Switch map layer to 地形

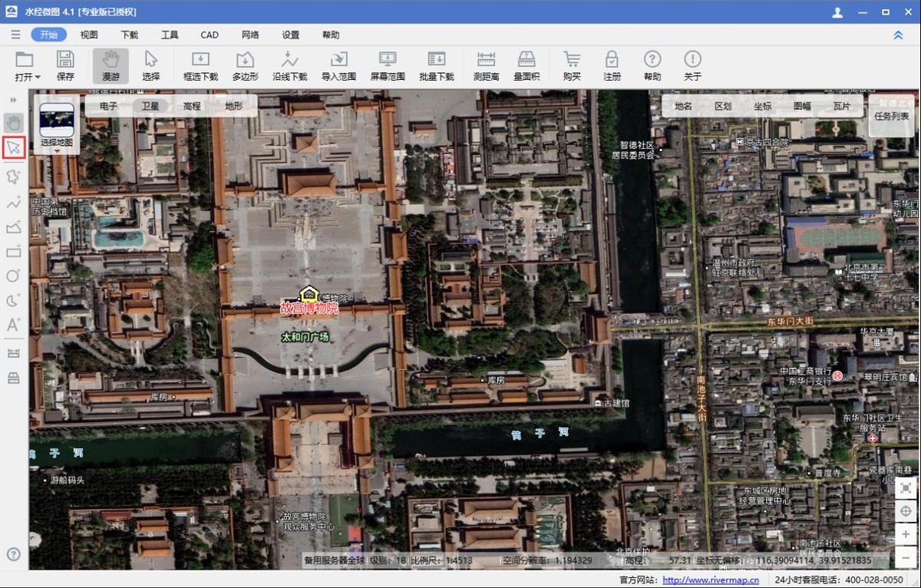pyautogui.click(x=233, y=106)
